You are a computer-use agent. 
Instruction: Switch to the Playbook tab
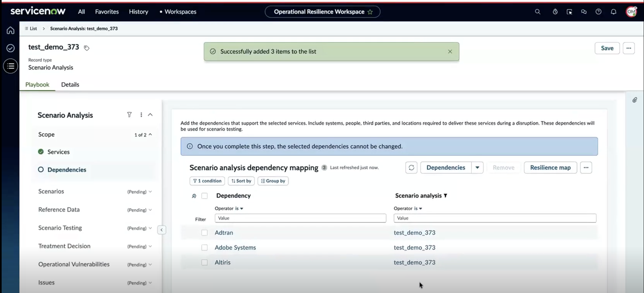point(38,84)
